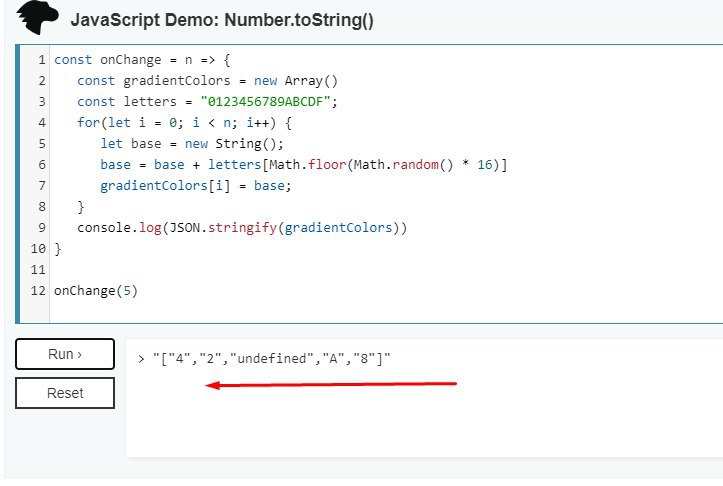The image size is (723, 486).
Task: Click the MDN dinosaur logo icon
Action: click(37, 18)
